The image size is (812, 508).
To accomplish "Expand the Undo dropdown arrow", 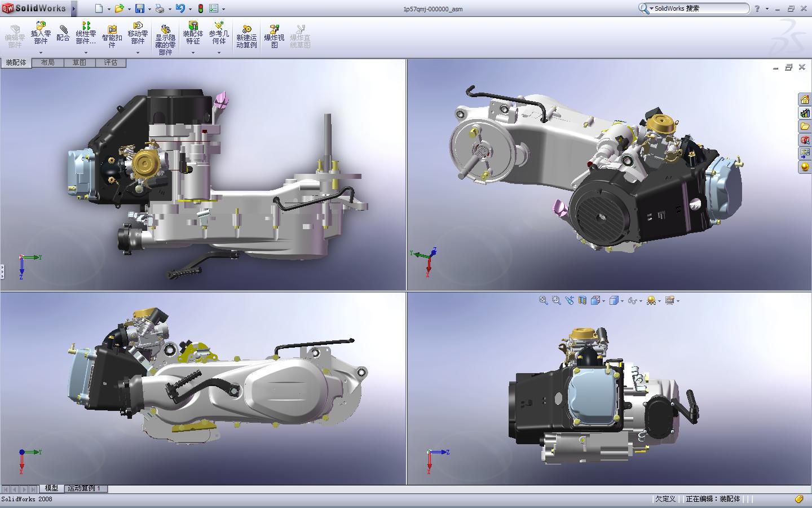I will (x=190, y=9).
